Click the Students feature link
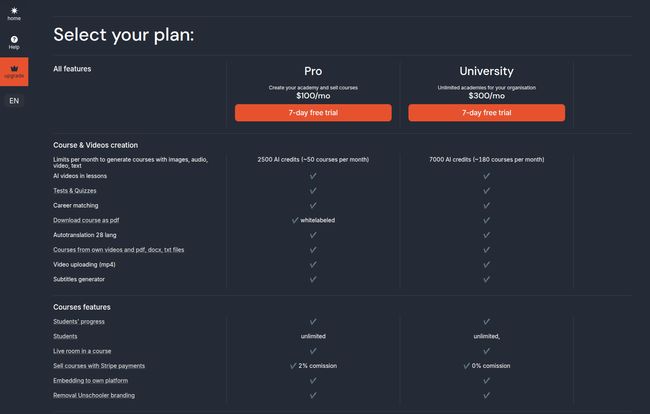 tap(65, 337)
